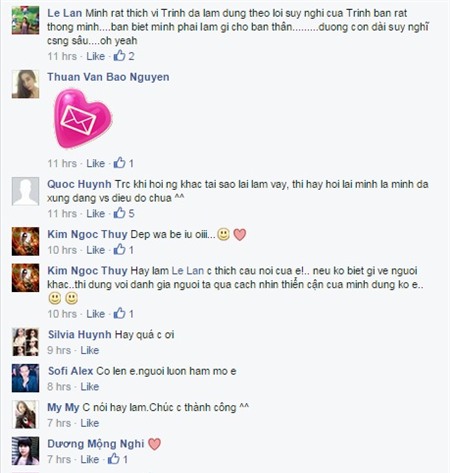Click the tagged 'Le Lan' mention in Kim Ngoc Thuy's comment
Screen dimensions: 450x473
(188, 270)
